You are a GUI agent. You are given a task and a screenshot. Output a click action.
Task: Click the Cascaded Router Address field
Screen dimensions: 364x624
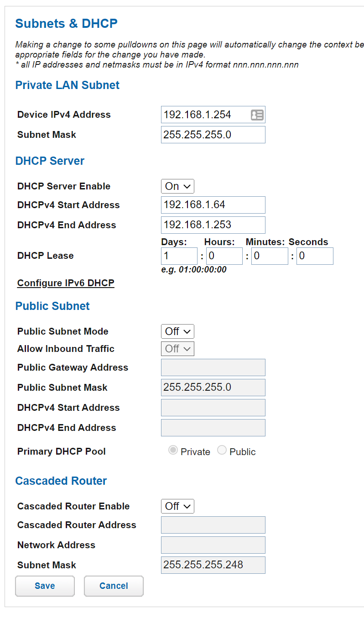click(213, 525)
